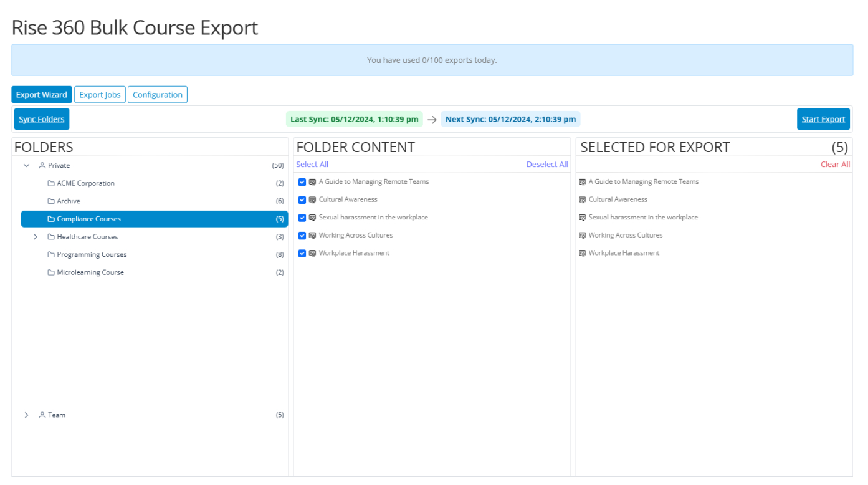Screen dimensions: 868x485
Task: Uncheck A Guide to Managing Remote Teams checkbox
Action: tap(302, 182)
